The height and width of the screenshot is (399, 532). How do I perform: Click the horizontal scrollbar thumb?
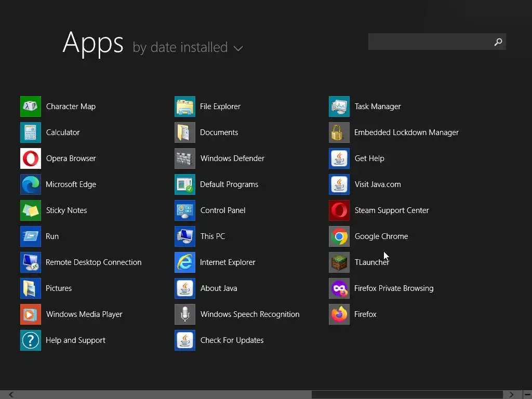pos(407,395)
